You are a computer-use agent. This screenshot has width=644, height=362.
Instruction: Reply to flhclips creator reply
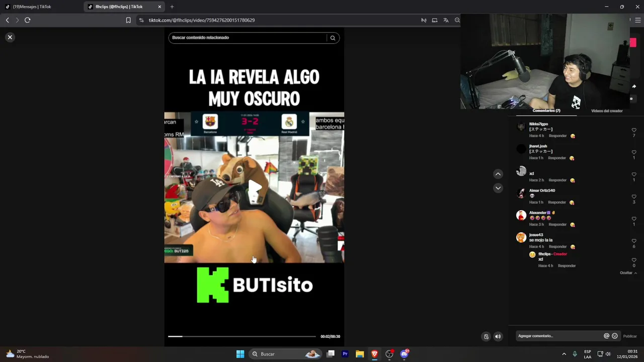567,265
